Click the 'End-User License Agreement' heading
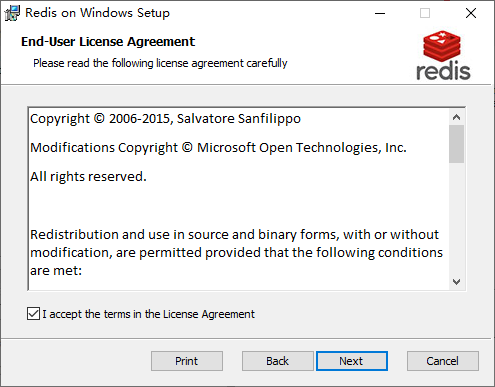 [108, 42]
